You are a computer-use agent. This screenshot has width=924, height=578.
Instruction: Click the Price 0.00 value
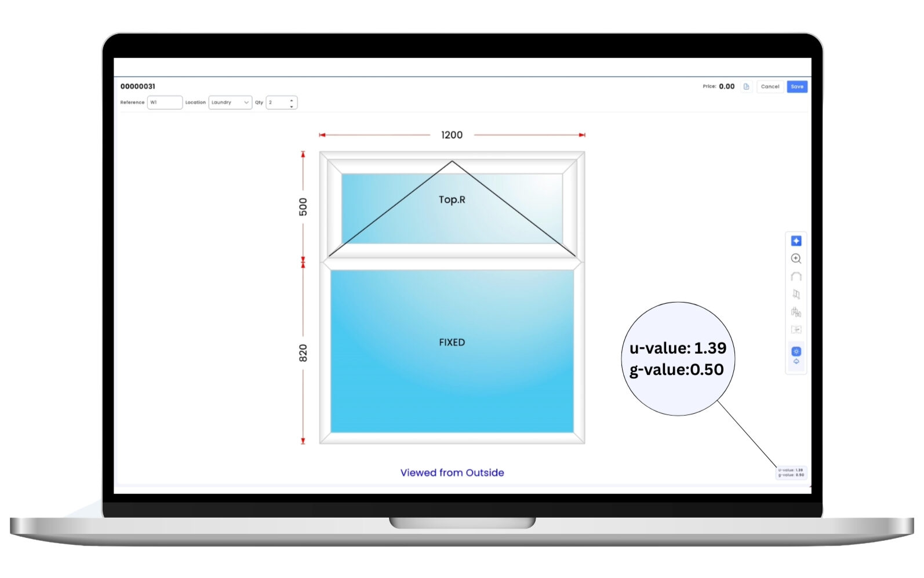pyautogui.click(x=727, y=86)
